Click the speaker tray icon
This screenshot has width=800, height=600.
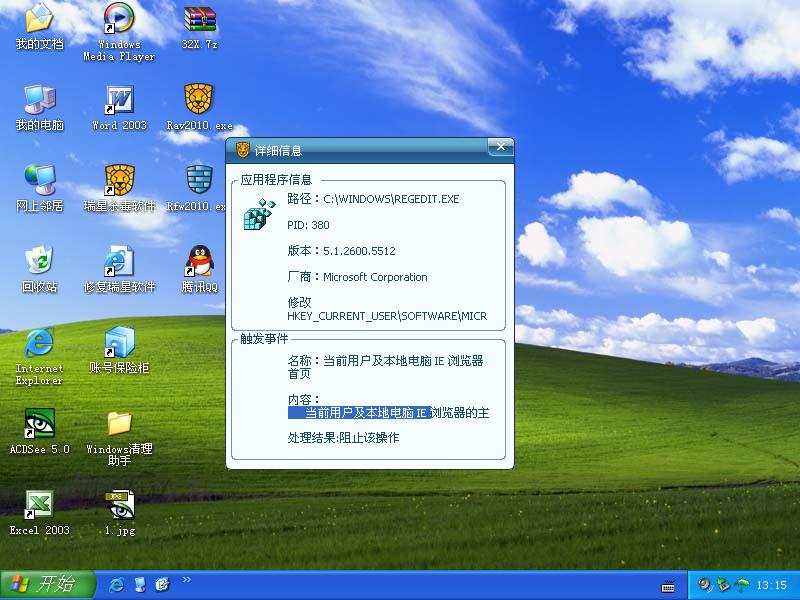pos(705,585)
